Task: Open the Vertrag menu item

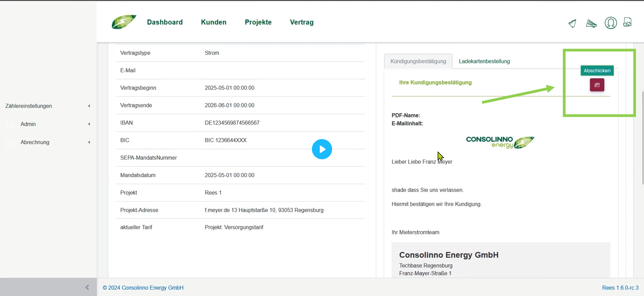Action: (302, 22)
